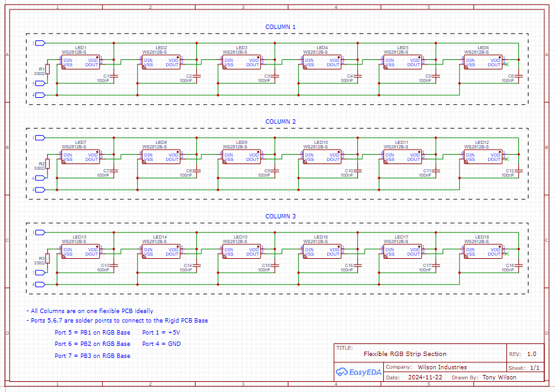Click the 'Port 4 = GND' note

[x=162, y=344]
